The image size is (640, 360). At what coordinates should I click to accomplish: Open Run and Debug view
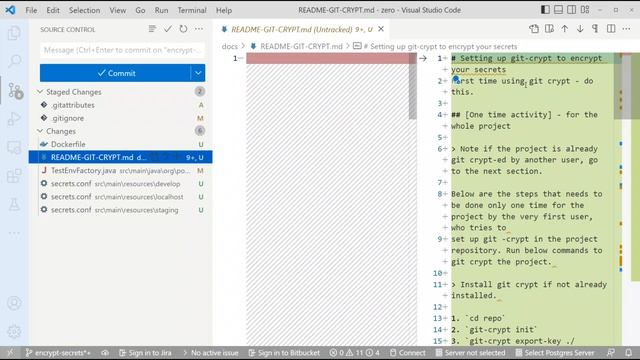click(14, 119)
